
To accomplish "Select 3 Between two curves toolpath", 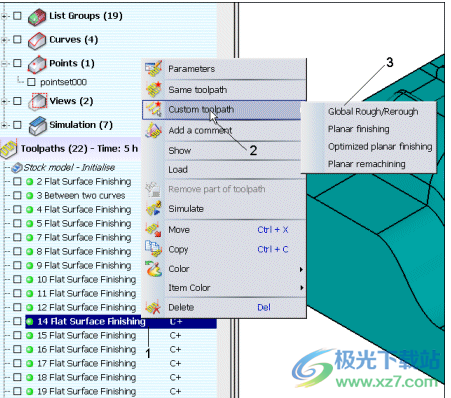I will click(81, 196).
